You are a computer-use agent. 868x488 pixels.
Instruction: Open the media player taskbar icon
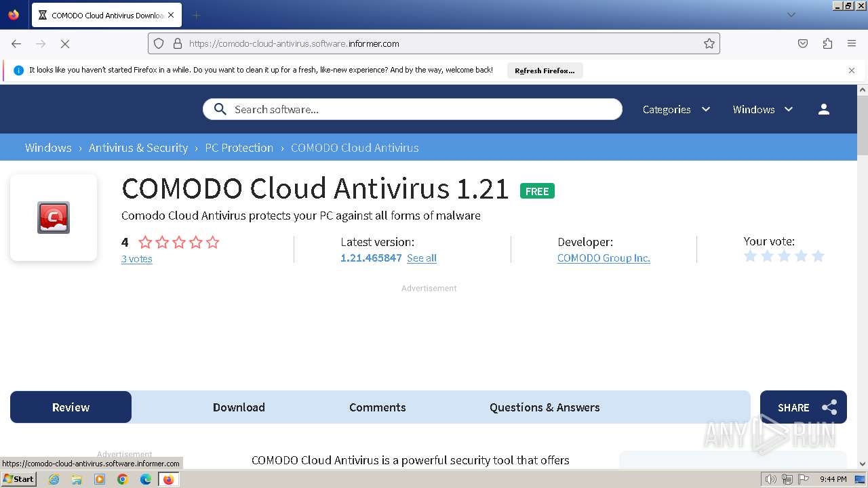pyautogui.click(x=100, y=479)
